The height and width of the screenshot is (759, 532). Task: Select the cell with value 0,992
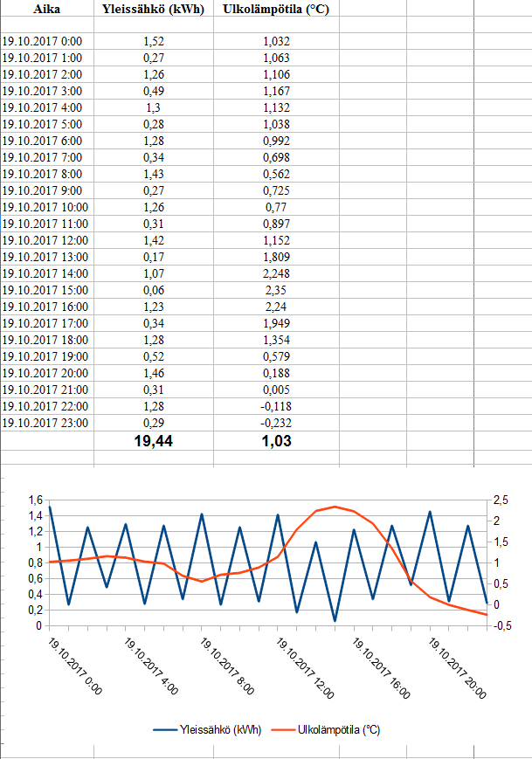276,141
